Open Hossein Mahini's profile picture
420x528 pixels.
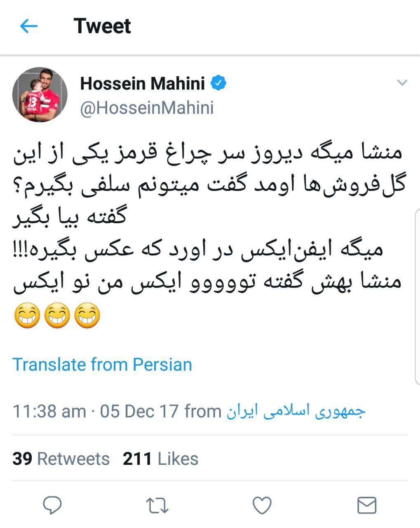(40, 94)
